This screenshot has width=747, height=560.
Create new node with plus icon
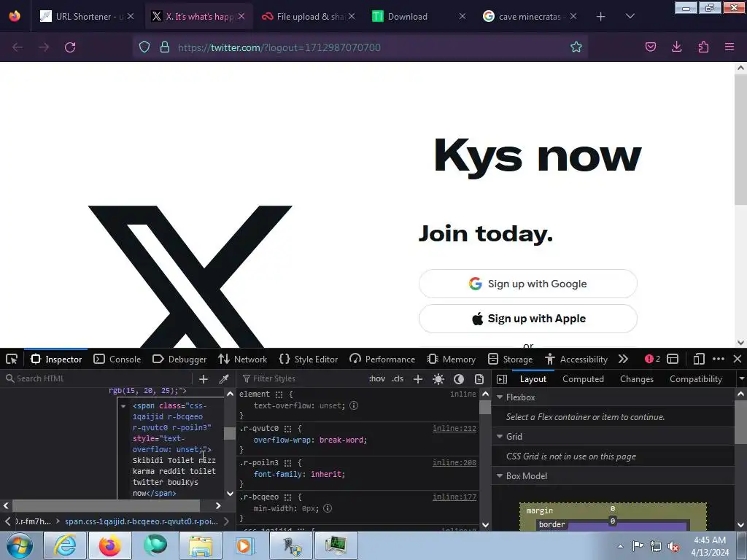click(204, 378)
